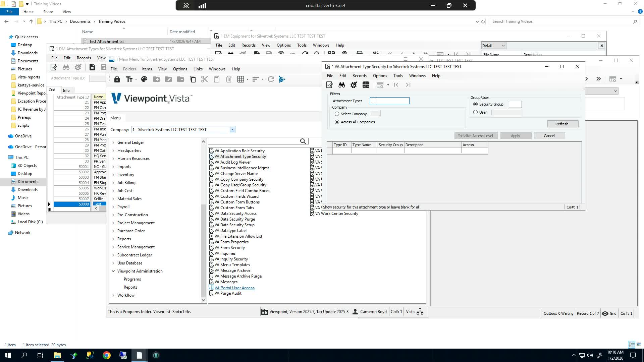Viewport: 644px width, 362px height.
Task: Select the Programs subfolder
Action: [132, 279]
